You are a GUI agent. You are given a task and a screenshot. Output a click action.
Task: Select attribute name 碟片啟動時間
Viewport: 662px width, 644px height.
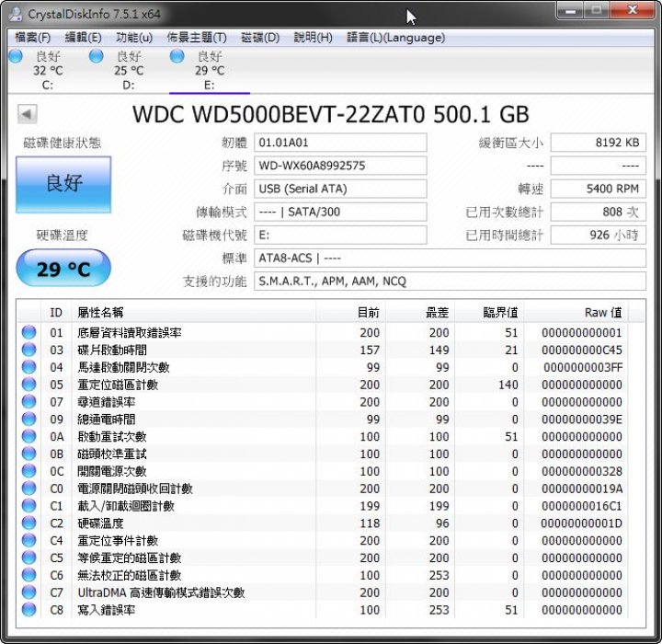pyautogui.click(x=112, y=350)
